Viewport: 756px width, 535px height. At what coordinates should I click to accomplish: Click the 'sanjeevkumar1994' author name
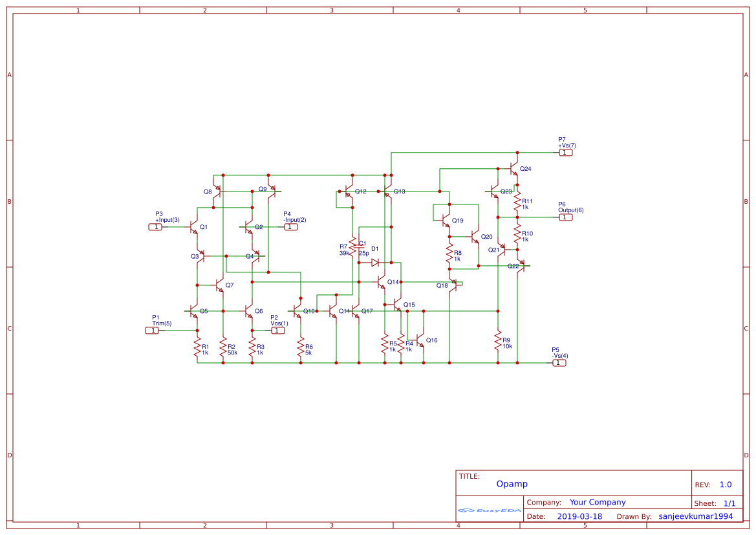696,517
